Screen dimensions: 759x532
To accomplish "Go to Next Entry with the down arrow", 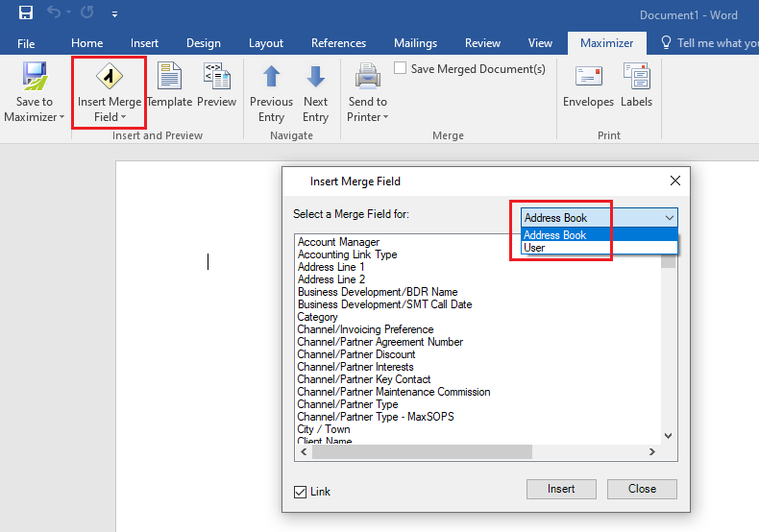I will (315, 76).
